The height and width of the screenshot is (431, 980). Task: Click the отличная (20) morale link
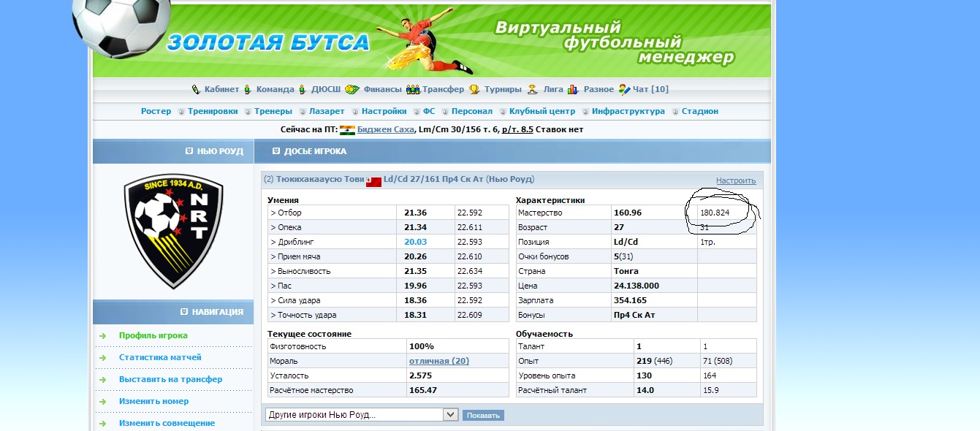pyautogui.click(x=438, y=361)
